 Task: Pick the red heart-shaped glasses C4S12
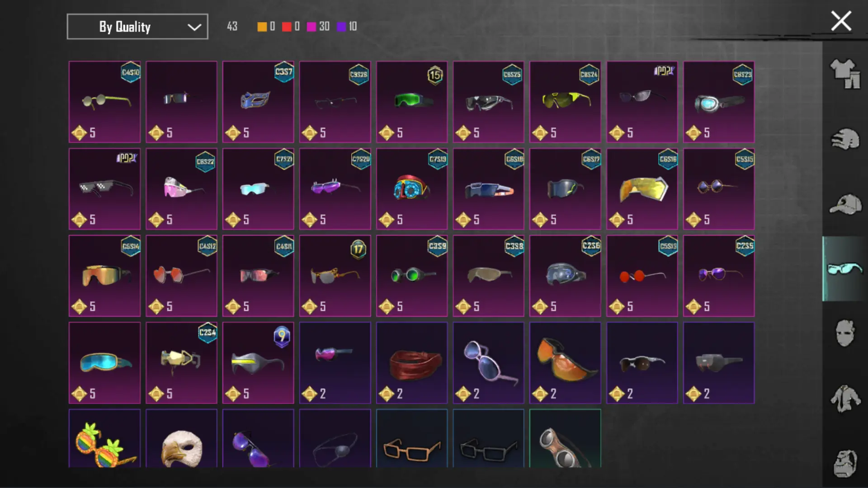click(x=181, y=276)
